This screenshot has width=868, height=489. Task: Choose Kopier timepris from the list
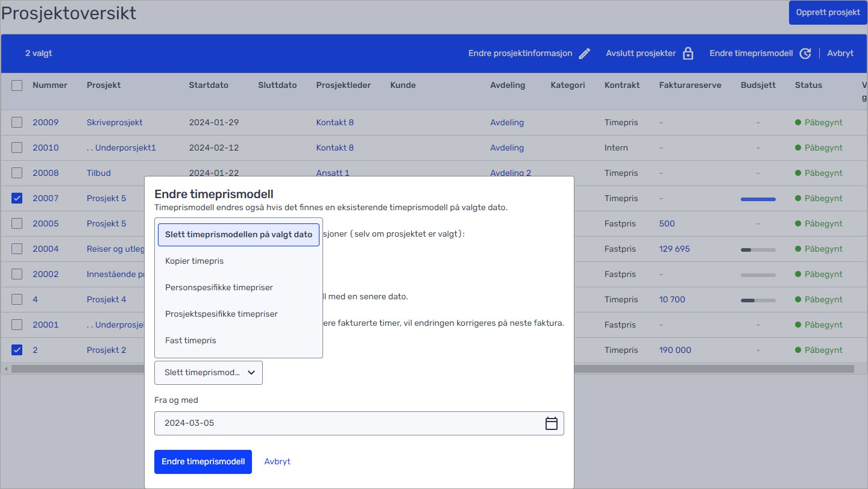(x=239, y=261)
